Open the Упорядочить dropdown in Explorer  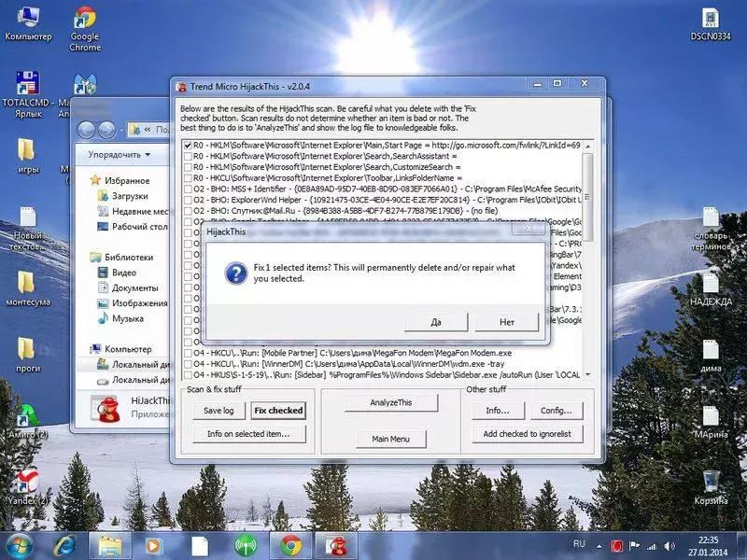point(120,155)
